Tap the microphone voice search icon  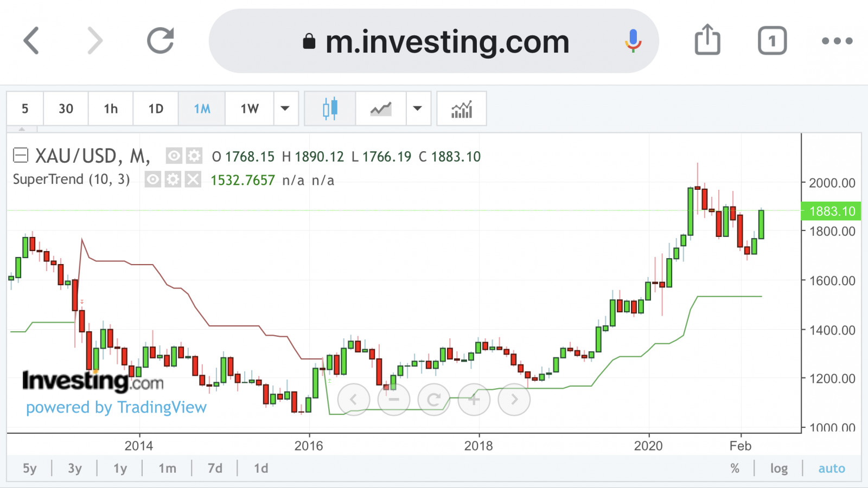coord(633,41)
